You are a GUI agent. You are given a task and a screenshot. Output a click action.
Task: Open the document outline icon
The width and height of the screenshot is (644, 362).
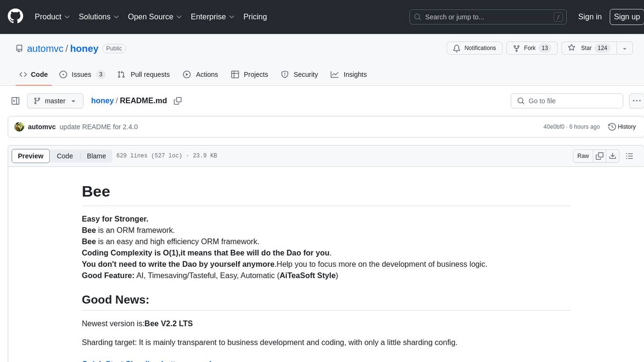[629, 156]
